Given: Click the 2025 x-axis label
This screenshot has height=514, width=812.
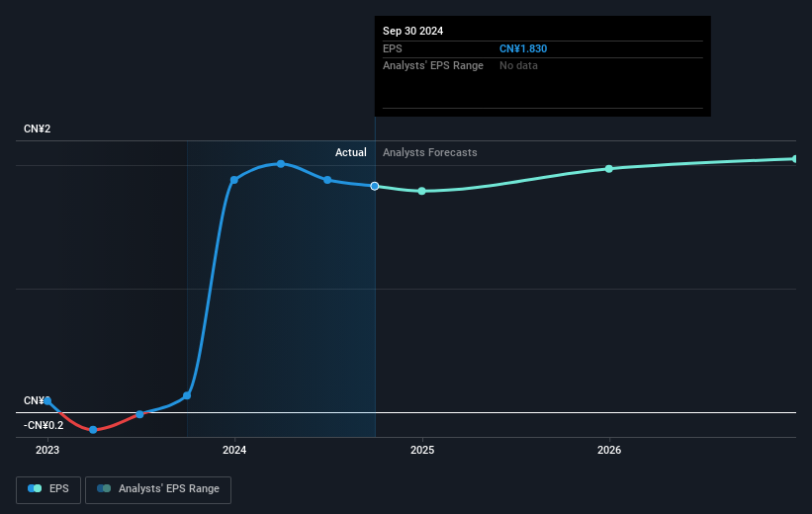Looking at the screenshot, I should click(x=422, y=451).
